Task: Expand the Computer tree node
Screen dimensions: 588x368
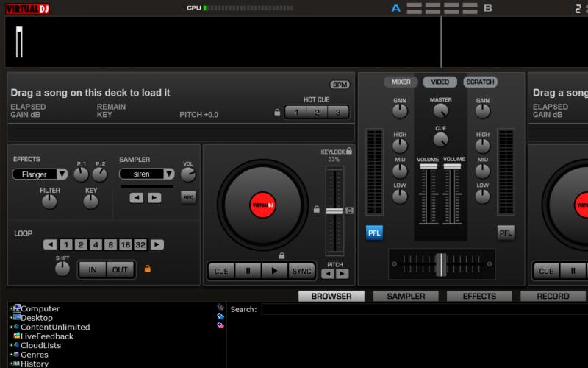Action: point(10,308)
